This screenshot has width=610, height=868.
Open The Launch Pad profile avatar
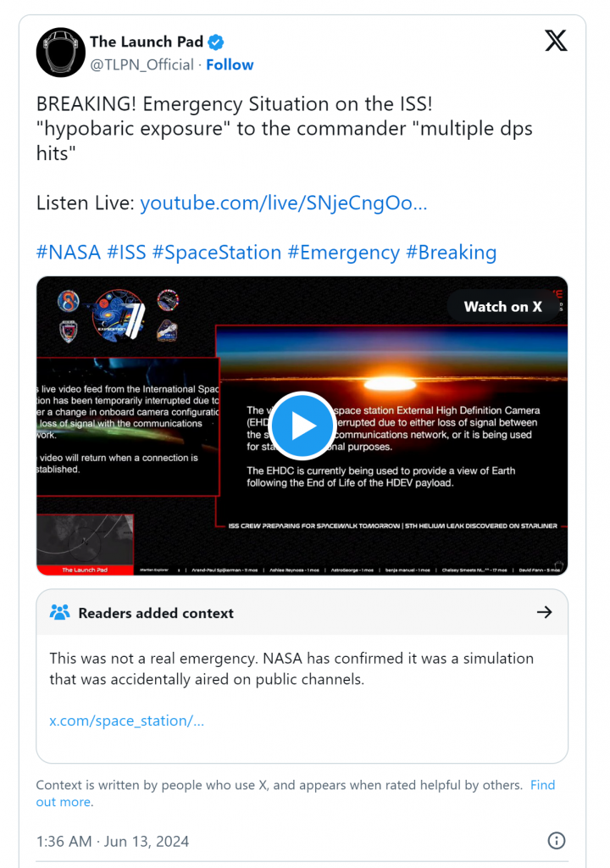(x=61, y=53)
